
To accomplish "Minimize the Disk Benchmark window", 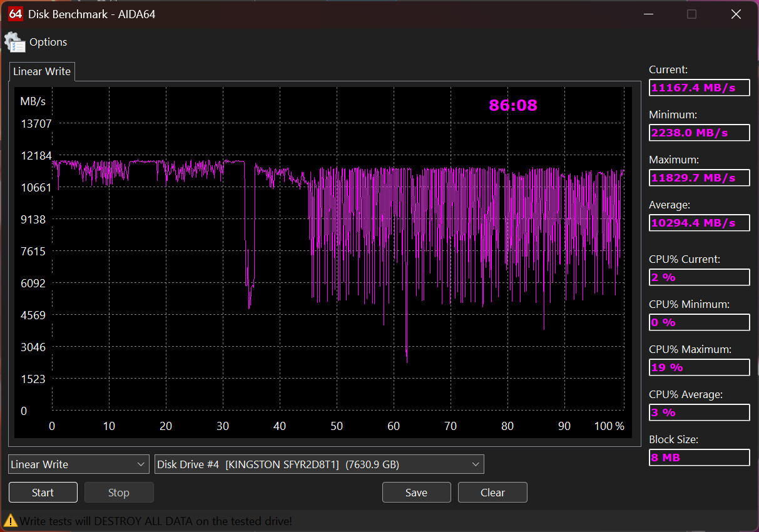I will [x=649, y=14].
